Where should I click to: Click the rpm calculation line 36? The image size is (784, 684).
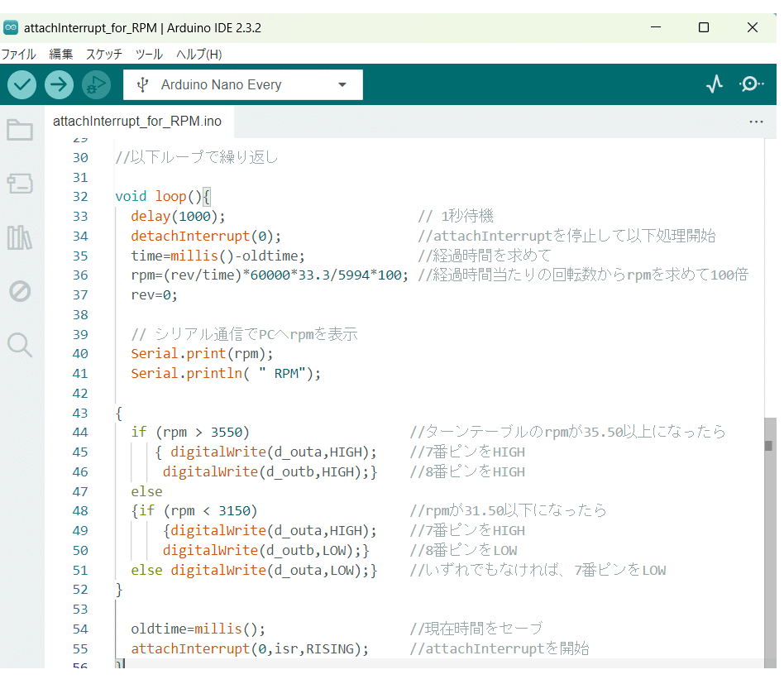pyautogui.click(x=270, y=275)
